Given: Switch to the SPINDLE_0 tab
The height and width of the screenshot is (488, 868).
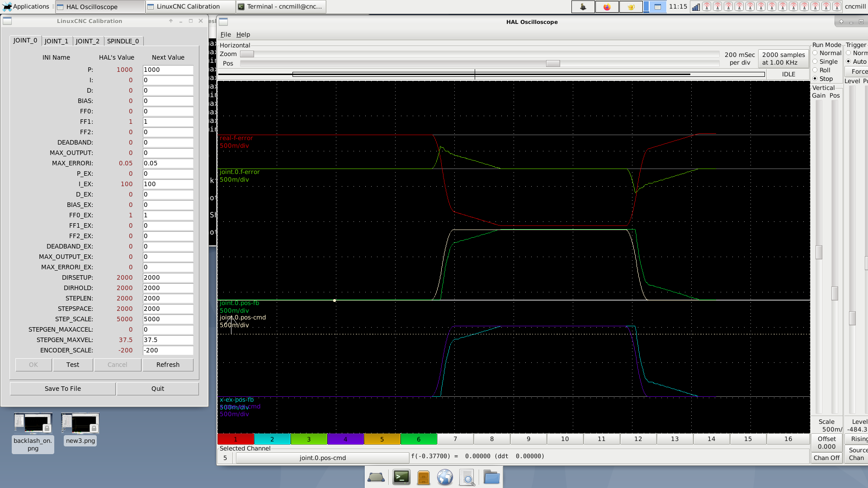Looking at the screenshot, I should click(x=123, y=41).
